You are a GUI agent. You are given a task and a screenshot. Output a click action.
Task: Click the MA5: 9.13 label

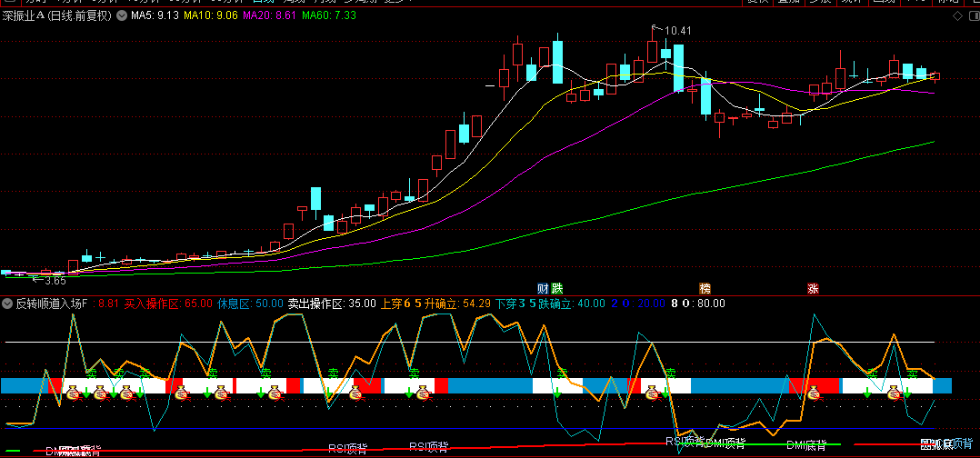pos(155,16)
